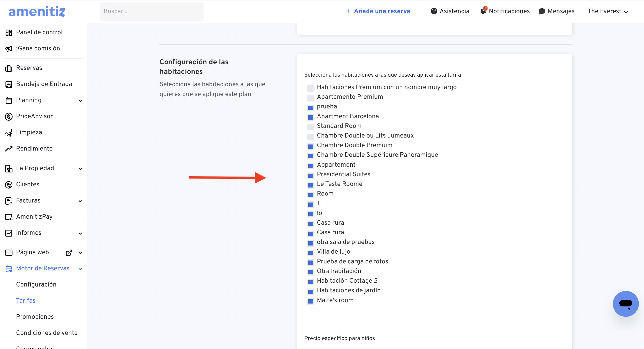Click the Amenitiz logo
644x349 pixels.
point(37,11)
